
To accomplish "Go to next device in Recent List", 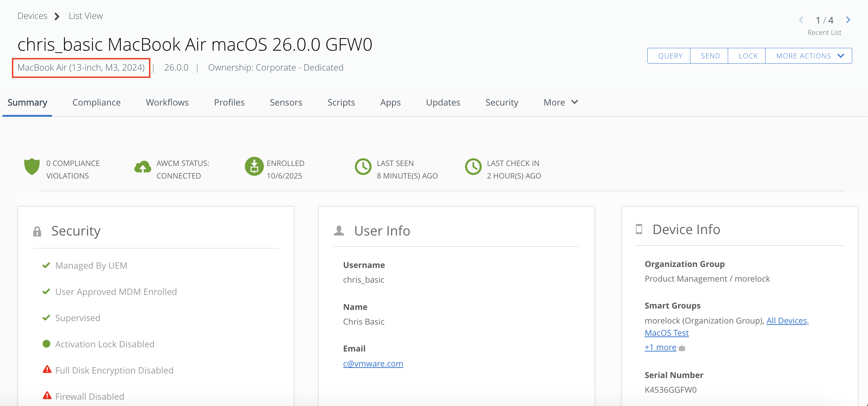I will click(x=848, y=20).
